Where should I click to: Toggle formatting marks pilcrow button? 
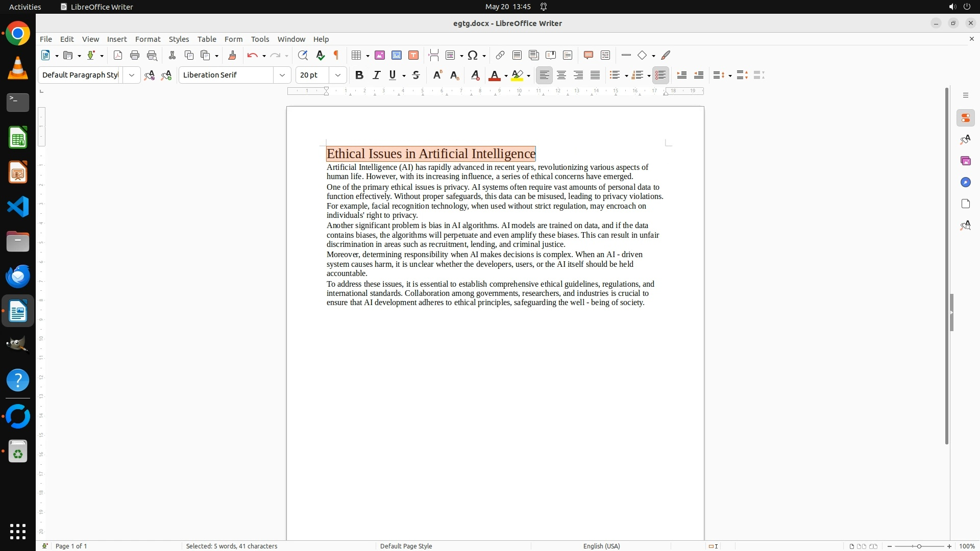pyautogui.click(x=336, y=55)
